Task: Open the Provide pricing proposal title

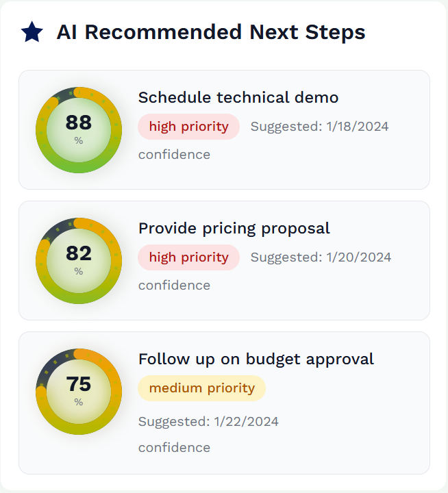Action: [x=234, y=228]
